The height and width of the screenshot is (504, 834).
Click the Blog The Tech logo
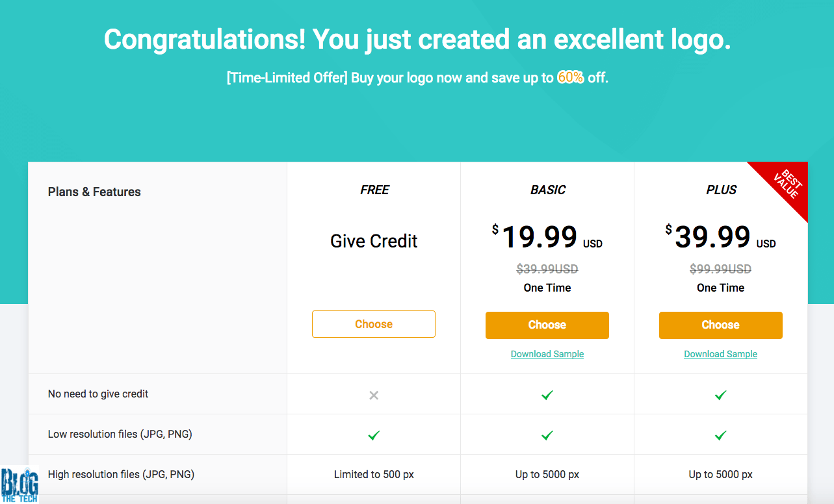point(20,485)
